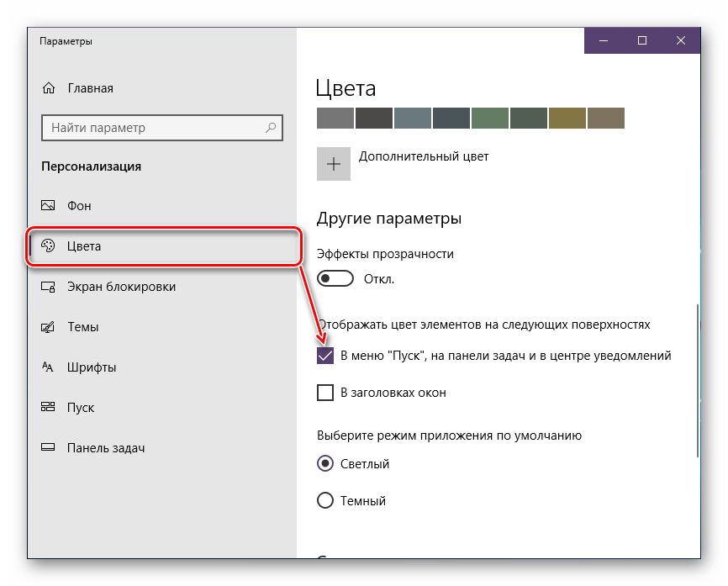Click the home icon next to Главная

49,88
